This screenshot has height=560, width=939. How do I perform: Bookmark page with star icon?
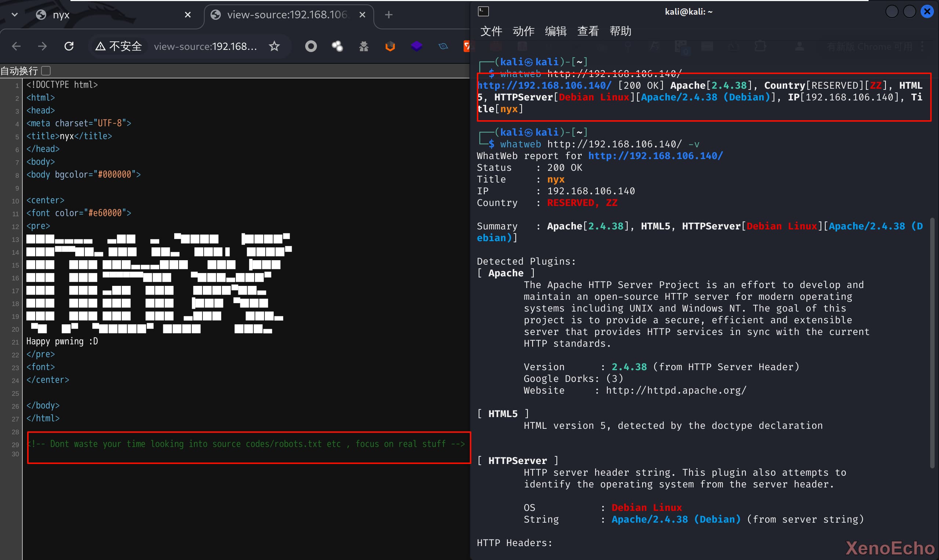tap(274, 47)
